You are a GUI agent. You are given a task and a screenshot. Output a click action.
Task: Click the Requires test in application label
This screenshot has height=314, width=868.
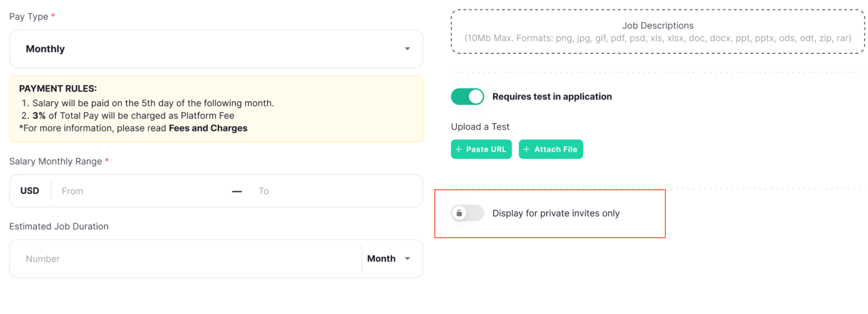(x=552, y=96)
